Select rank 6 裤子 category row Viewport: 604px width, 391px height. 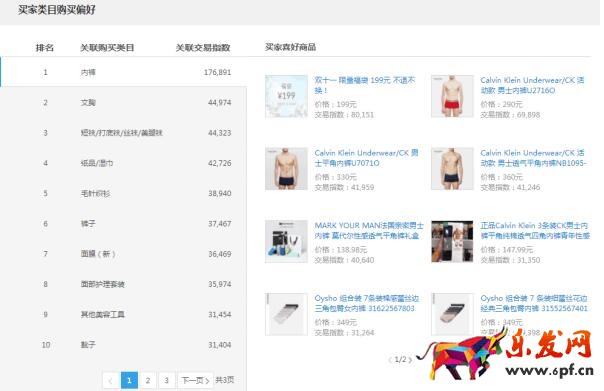click(x=123, y=223)
